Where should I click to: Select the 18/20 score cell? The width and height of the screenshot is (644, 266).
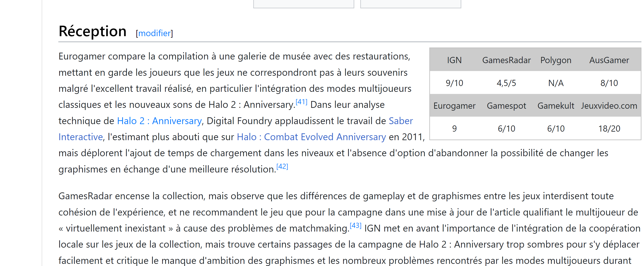click(609, 129)
